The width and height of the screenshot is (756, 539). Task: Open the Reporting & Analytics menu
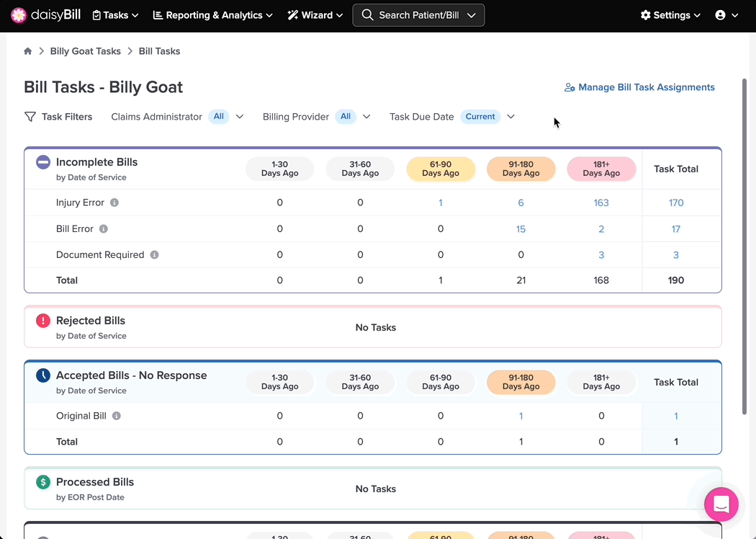212,15
